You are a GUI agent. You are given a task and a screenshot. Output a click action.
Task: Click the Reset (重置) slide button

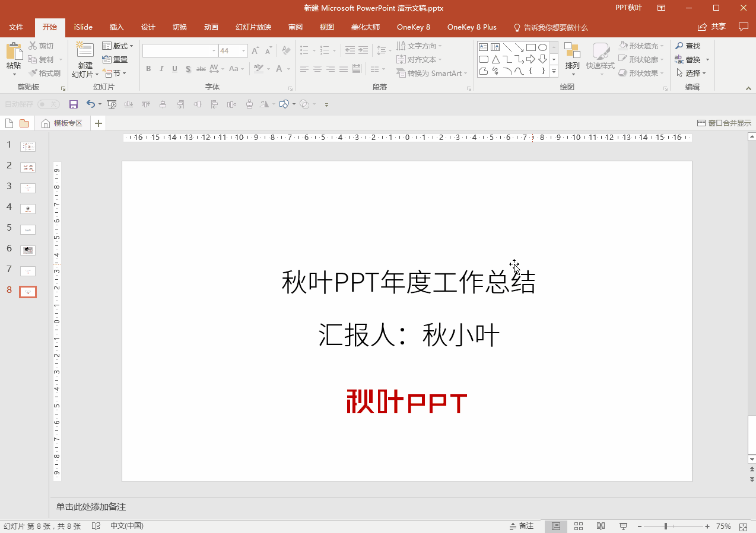(x=115, y=59)
